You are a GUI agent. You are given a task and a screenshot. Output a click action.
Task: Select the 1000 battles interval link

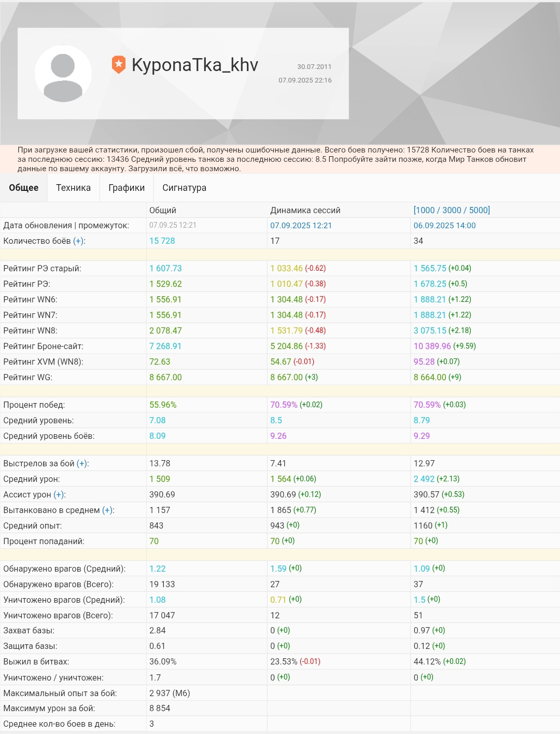coord(425,210)
